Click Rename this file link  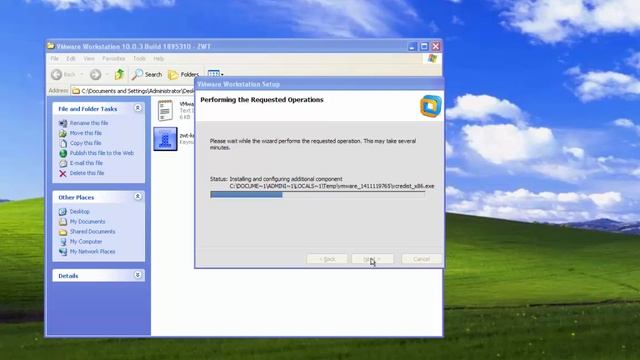(89, 123)
